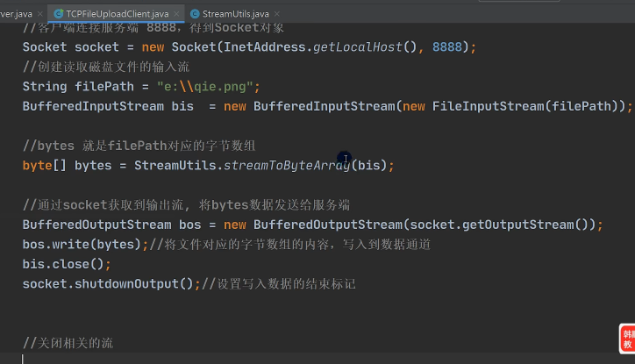
Task: Close the StreamUtils.java tab
Action: coord(277,14)
